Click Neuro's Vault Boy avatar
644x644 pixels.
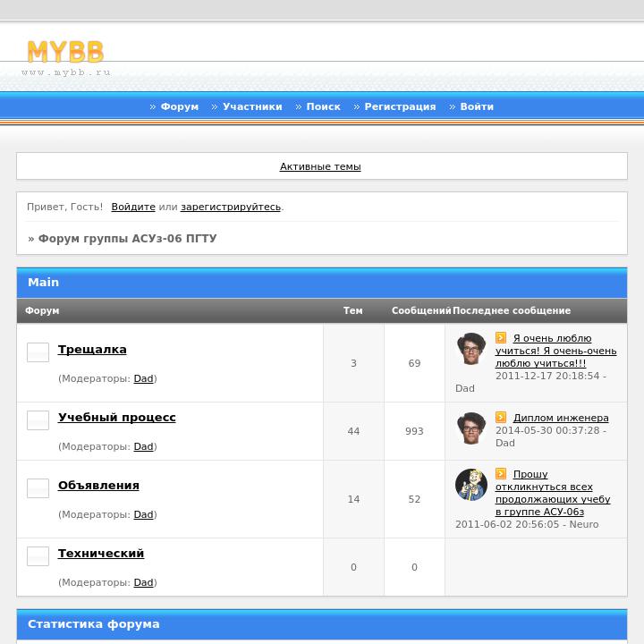click(471, 485)
